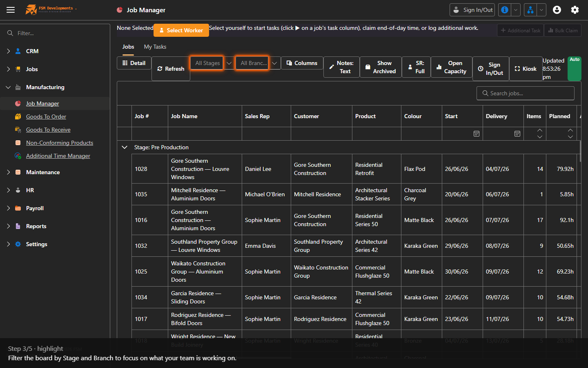Click the org-chart icon in header
The image size is (588, 368).
530,10
